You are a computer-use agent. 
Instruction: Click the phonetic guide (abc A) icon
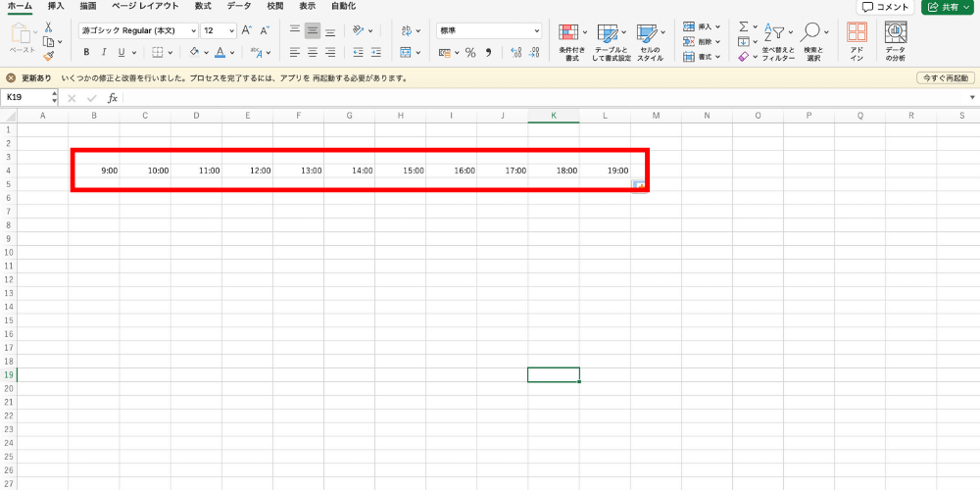pos(256,53)
